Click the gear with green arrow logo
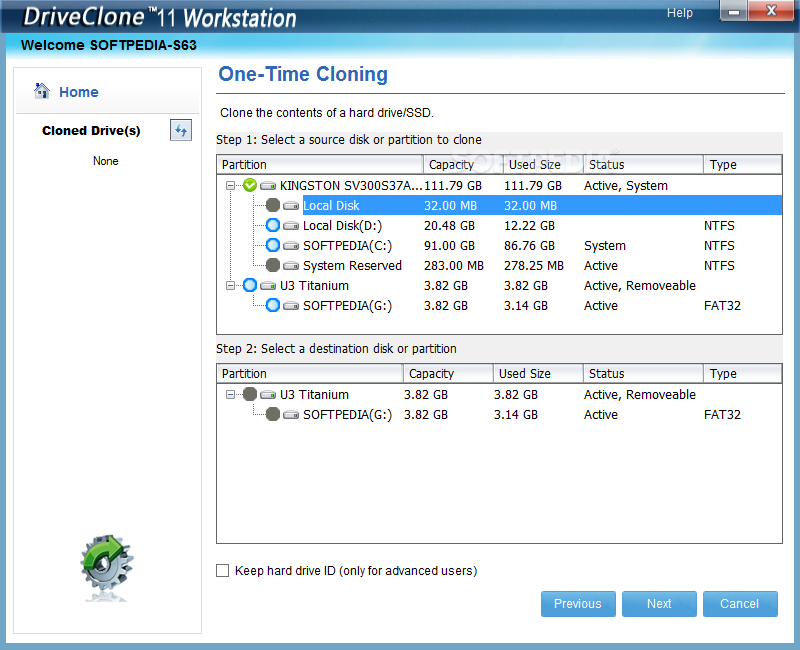Viewport: 800px width, 650px height. click(x=107, y=565)
